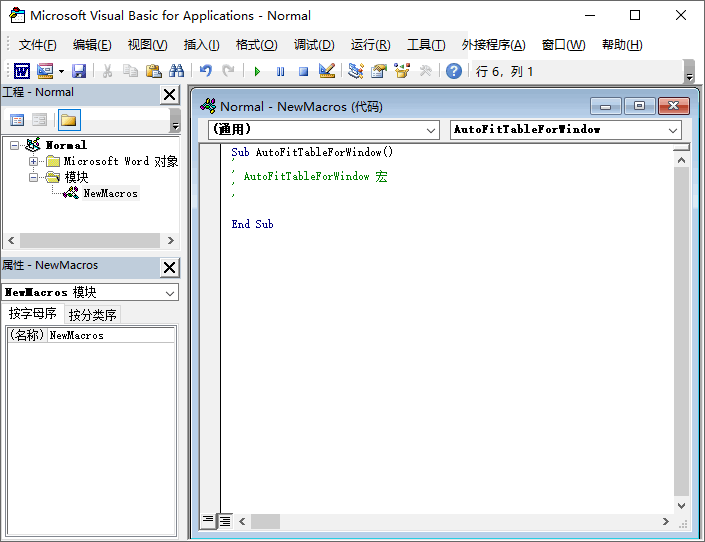Select the Normal project root
The width and height of the screenshot is (705, 542).
click(66, 145)
